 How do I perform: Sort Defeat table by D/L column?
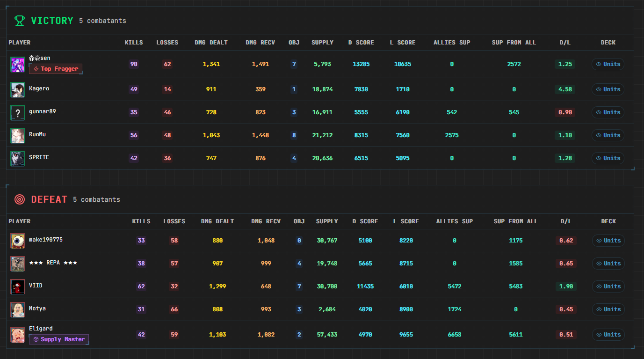click(x=566, y=221)
